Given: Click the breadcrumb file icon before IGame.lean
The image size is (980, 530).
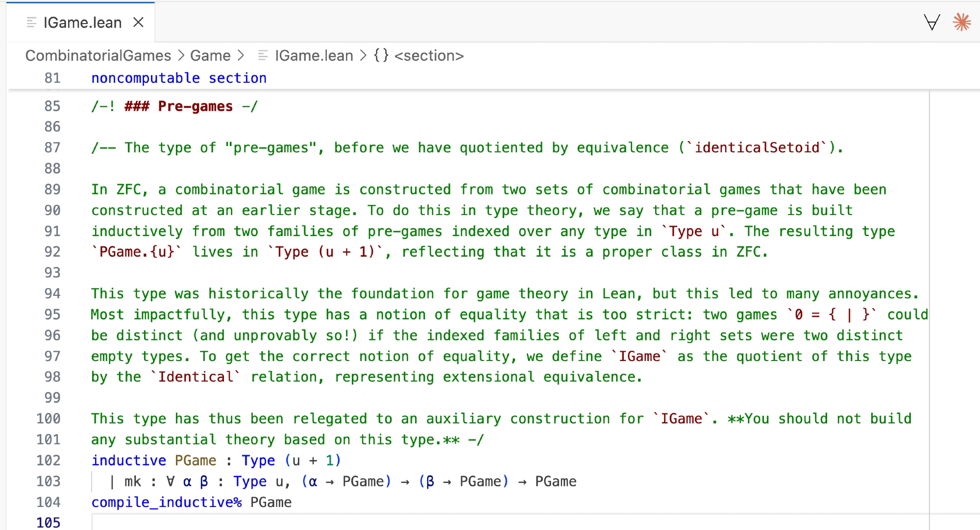Looking at the screenshot, I should [x=263, y=56].
